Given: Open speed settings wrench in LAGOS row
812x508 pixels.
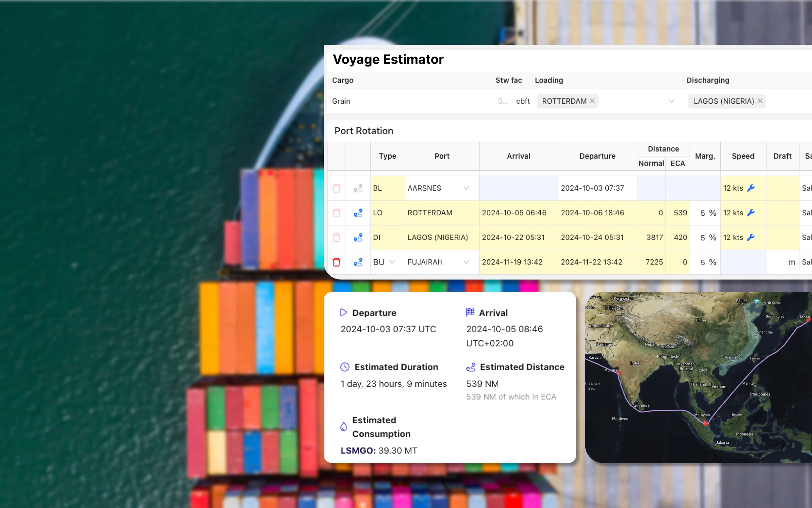Looking at the screenshot, I should pos(751,237).
